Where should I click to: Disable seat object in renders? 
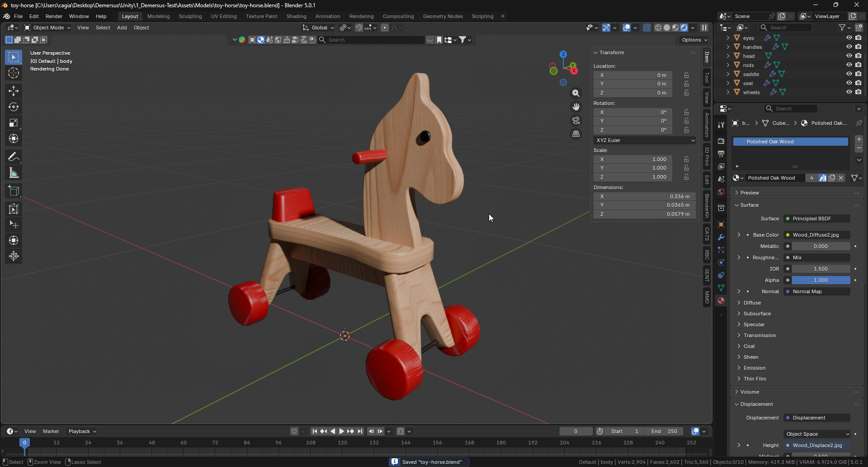tap(858, 83)
